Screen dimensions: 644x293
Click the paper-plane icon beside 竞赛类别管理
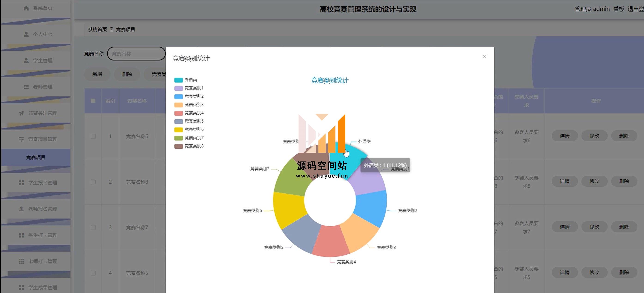[x=21, y=113]
